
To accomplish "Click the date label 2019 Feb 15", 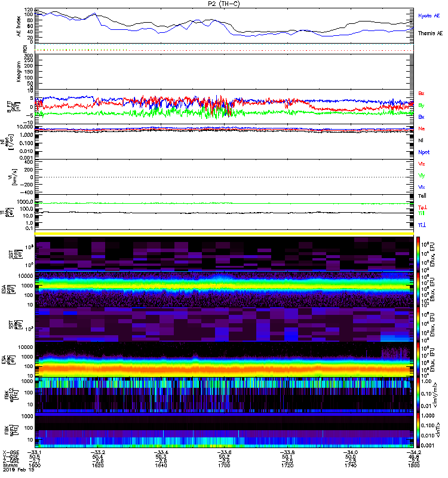I will coord(19,470).
